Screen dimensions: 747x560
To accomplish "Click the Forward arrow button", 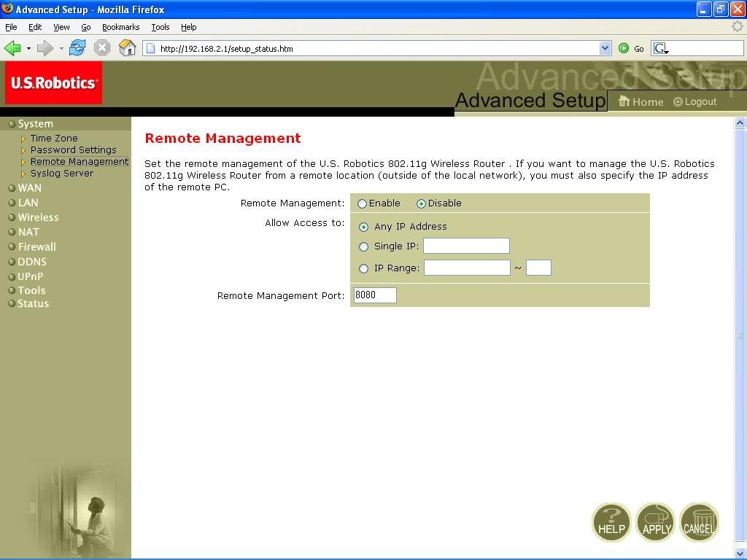I will [44, 48].
